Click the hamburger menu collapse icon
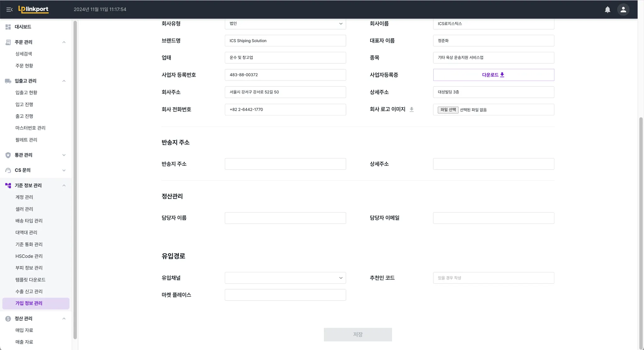 point(9,9)
